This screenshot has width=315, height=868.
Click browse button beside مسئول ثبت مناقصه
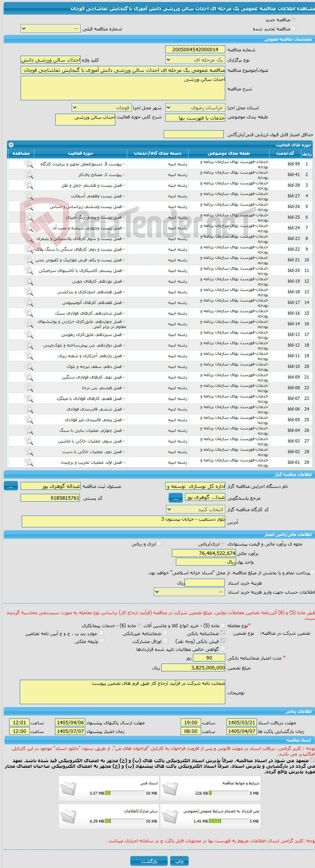(x=11, y=486)
